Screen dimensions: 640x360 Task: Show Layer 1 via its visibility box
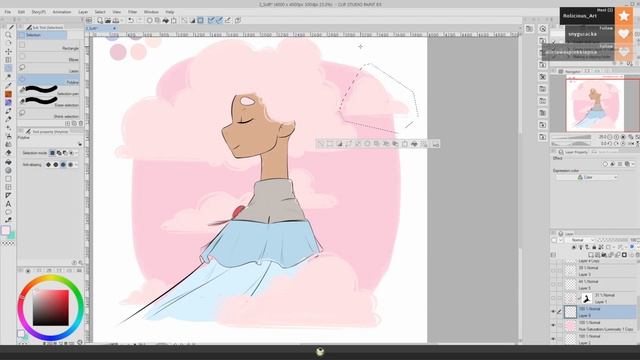(553, 298)
